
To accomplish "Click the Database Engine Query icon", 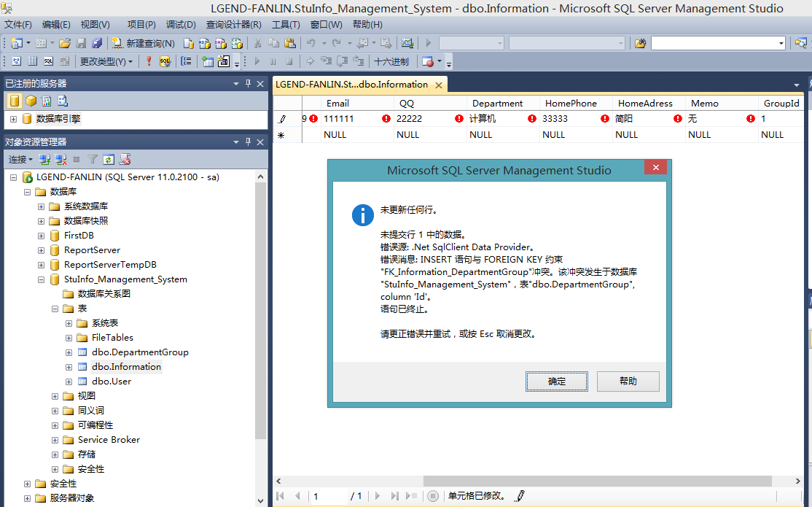I will (x=189, y=43).
